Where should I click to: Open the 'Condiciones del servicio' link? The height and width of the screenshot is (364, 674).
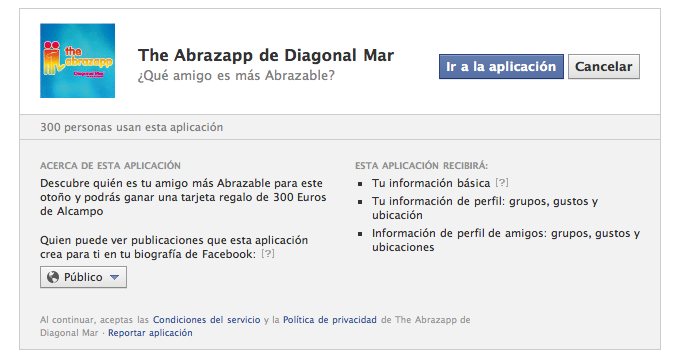(x=207, y=320)
